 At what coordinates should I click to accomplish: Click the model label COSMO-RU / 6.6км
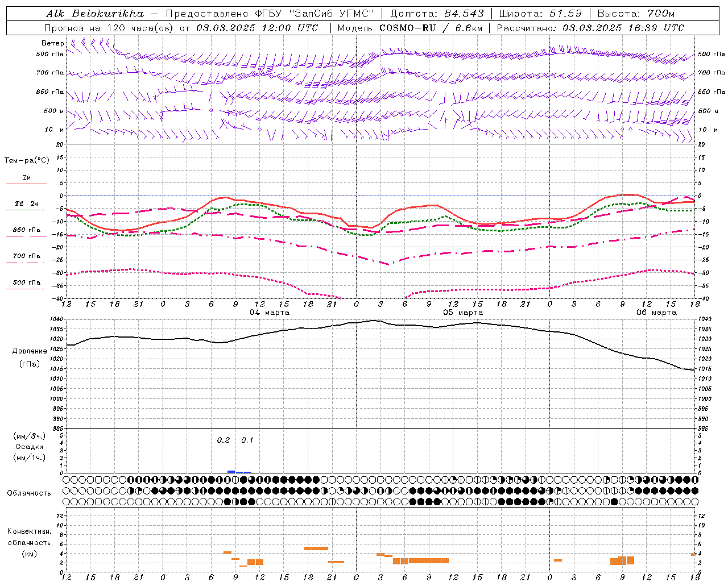(431, 28)
